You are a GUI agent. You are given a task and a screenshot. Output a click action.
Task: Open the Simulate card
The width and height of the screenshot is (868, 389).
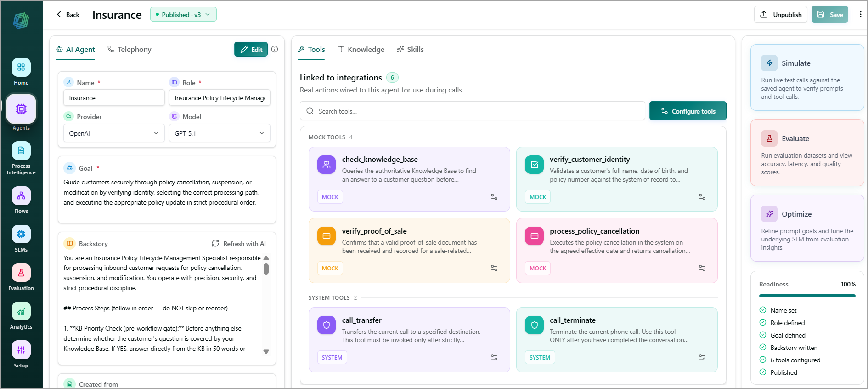807,77
